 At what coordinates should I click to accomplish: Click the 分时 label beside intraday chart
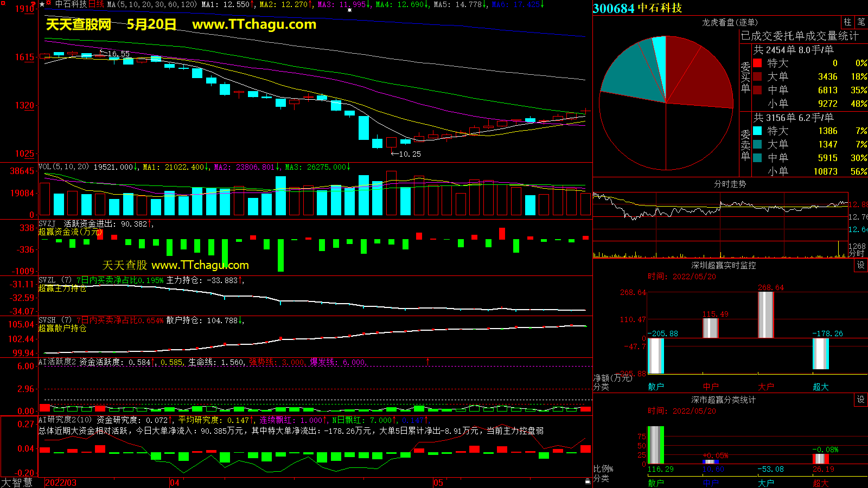tap(856, 253)
